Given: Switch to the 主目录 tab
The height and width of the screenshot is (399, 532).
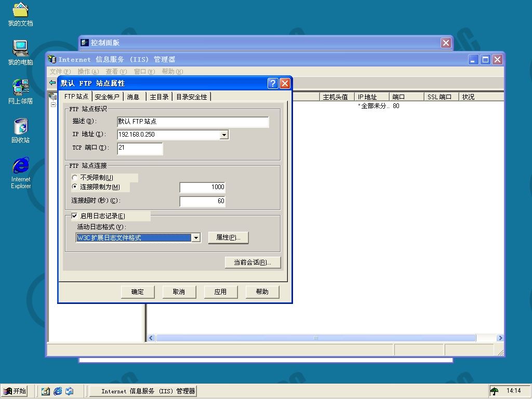Looking at the screenshot, I should click(159, 97).
